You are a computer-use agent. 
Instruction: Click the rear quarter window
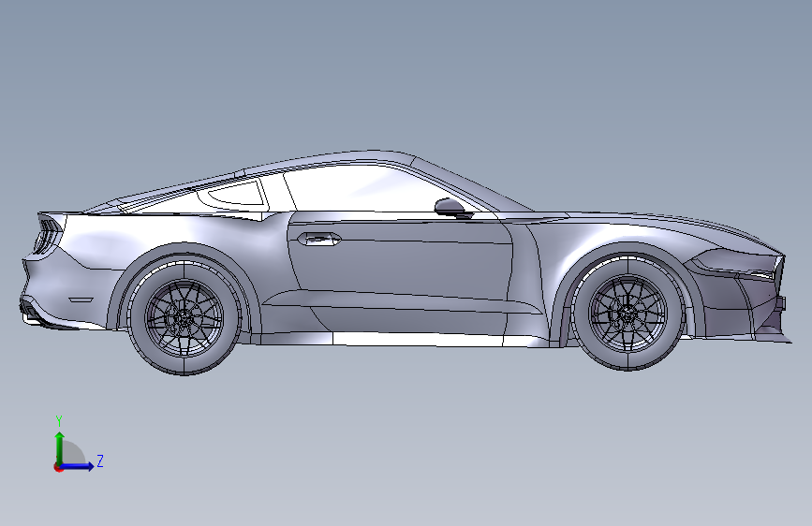(238, 193)
